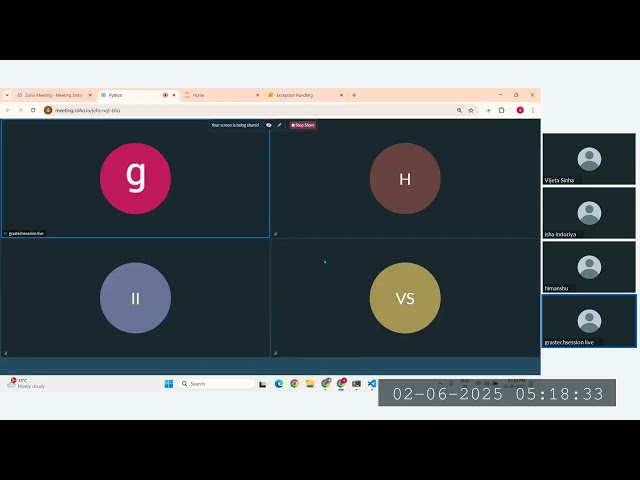The image size is (640, 480).
Task: Open a new browser tab
Action: tap(354, 95)
